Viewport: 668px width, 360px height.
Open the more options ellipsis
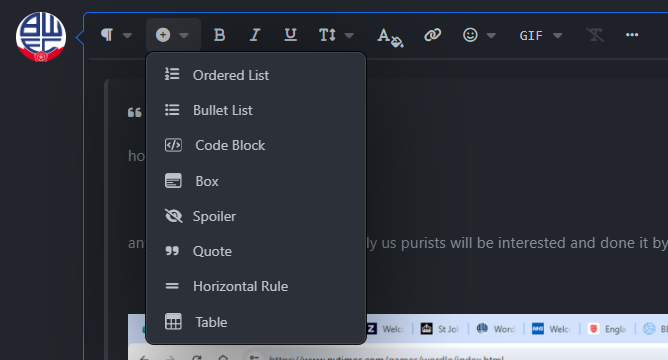pos(632,35)
